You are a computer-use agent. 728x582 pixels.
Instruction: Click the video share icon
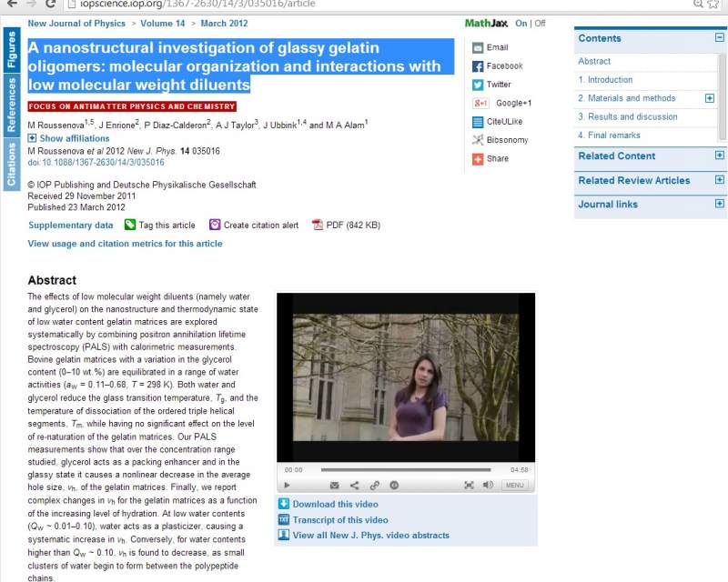[x=354, y=486]
